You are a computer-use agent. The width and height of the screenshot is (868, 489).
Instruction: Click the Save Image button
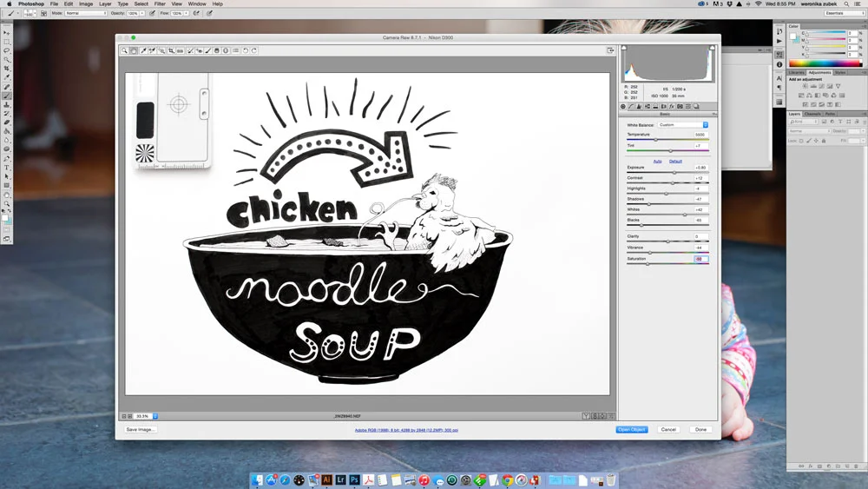141,430
